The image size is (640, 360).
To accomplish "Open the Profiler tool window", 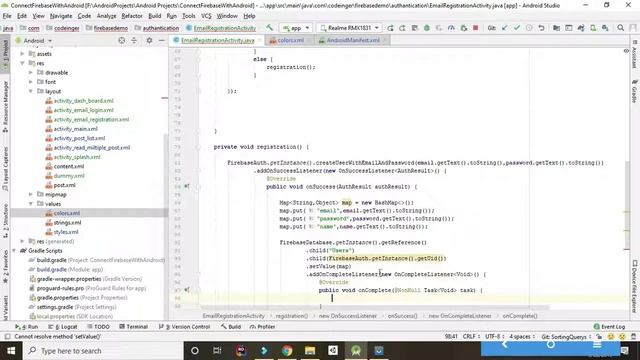I will tap(262, 327).
